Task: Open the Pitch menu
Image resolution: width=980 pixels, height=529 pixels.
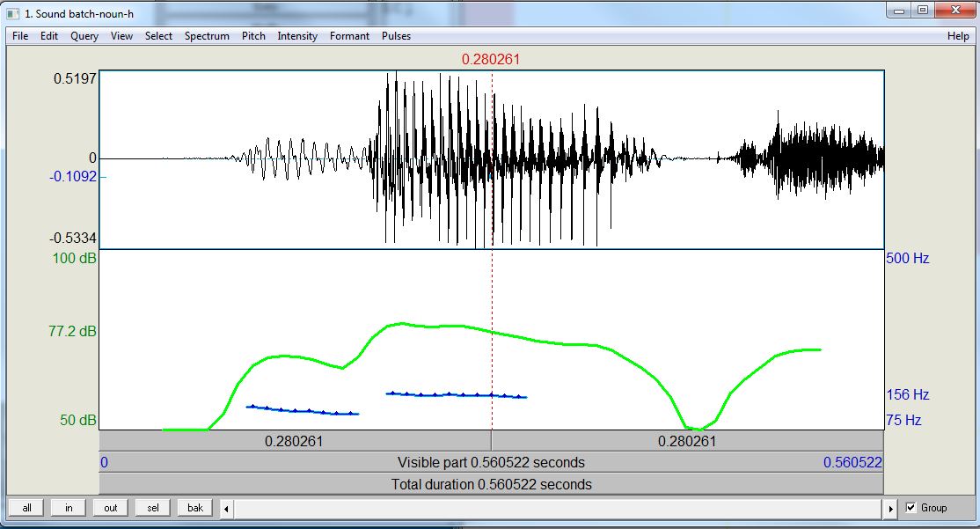Action: pyautogui.click(x=253, y=35)
